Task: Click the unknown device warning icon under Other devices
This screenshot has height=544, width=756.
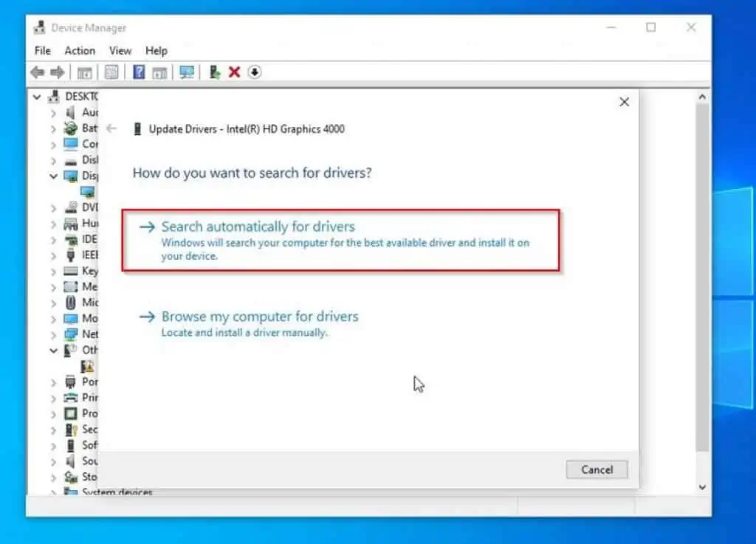Action: pyautogui.click(x=87, y=366)
